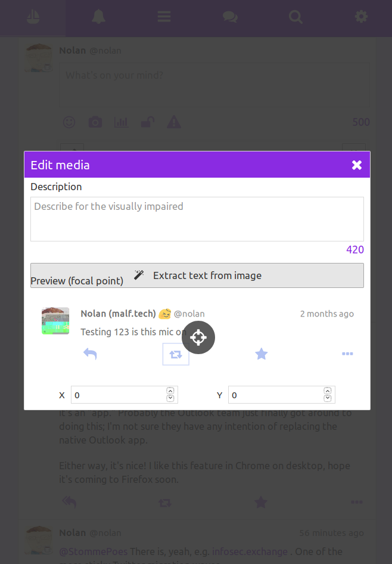Image resolution: width=392 pixels, height=564 pixels.
Task: Click the boost icon in preview
Action: point(176,354)
